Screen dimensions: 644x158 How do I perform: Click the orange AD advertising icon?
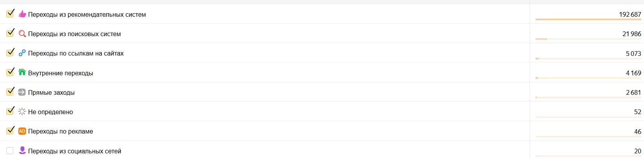22,131
